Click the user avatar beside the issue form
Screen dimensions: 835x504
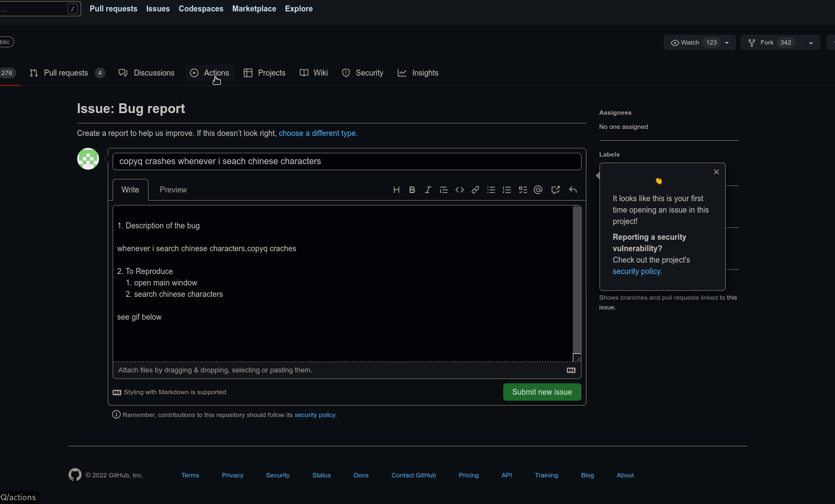88,159
